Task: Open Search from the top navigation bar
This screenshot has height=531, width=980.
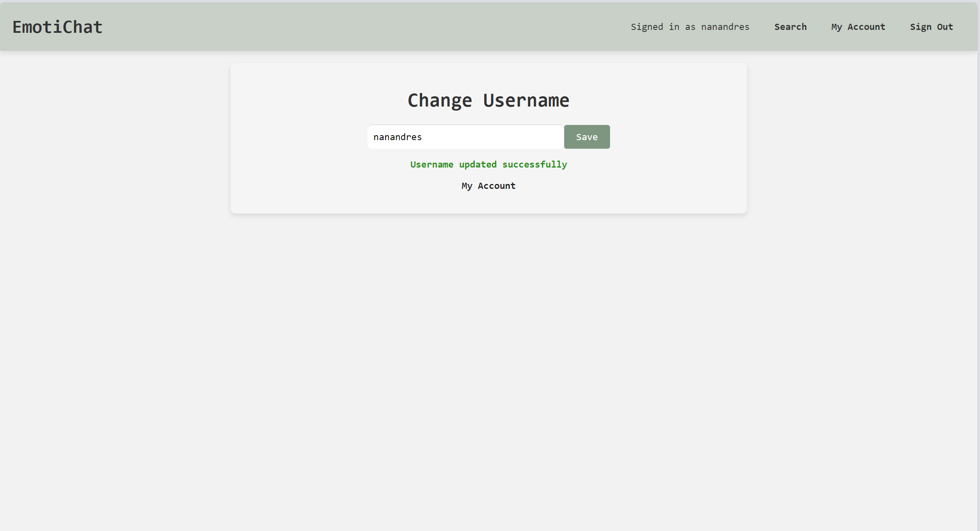Action: [790, 27]
